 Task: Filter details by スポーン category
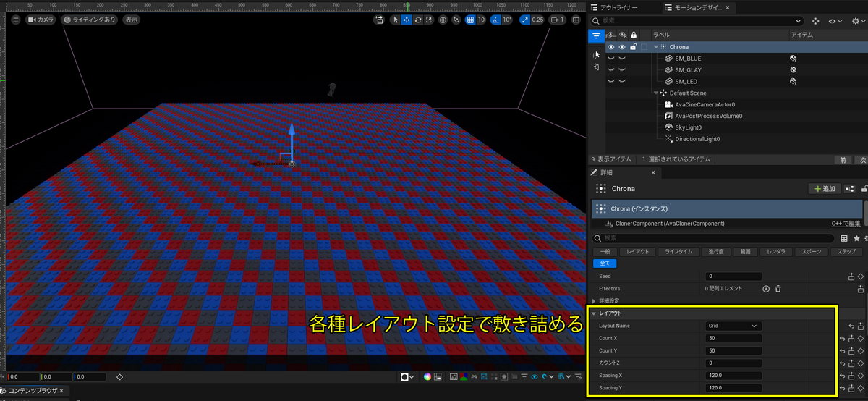pos(812,251)
